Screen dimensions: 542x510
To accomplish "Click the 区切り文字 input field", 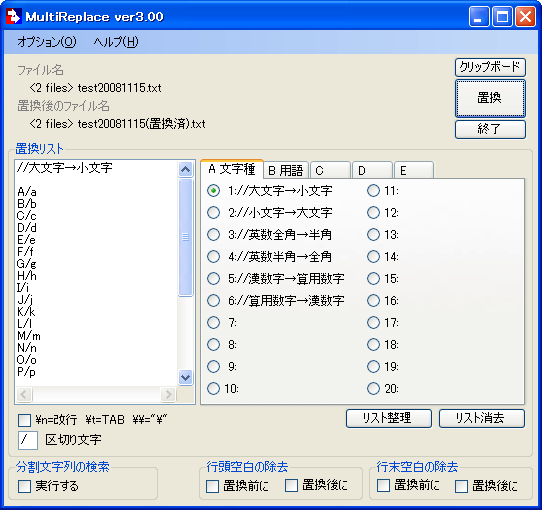I will (x=28, y=441).
